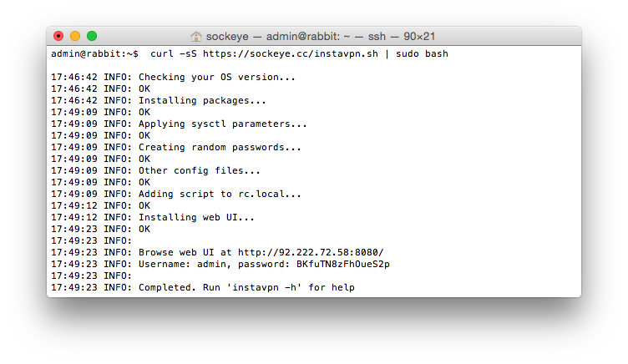Click the 'Other config files...' log line
628x364 pixels.
200,170
